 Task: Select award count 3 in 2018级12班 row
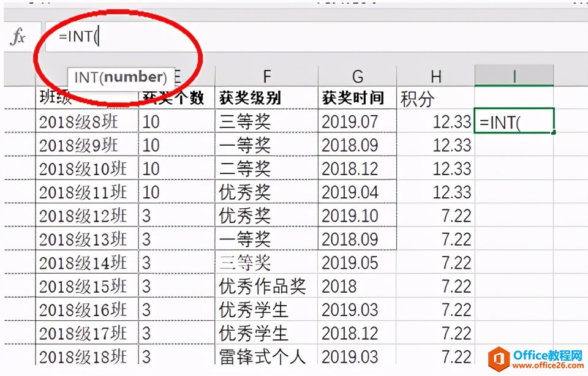pyautogui.click(x=176, y=215)
